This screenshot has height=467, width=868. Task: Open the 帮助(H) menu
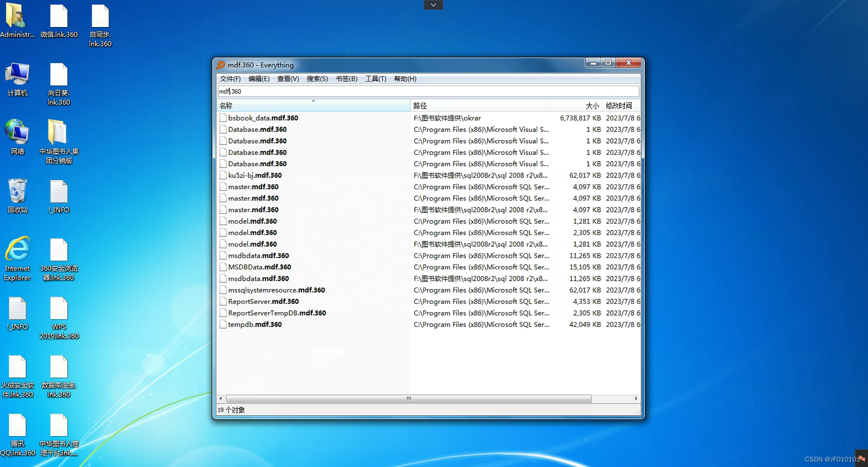(405, 79)
